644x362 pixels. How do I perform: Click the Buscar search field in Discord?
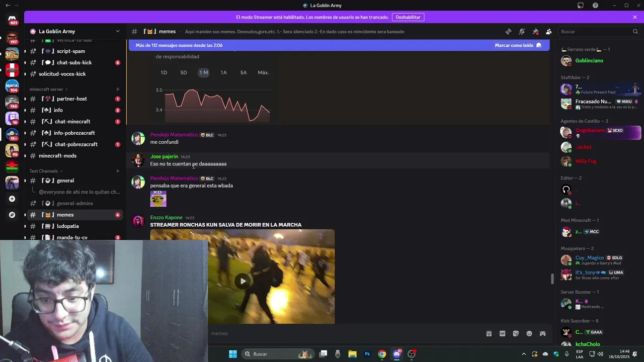tap(599, 31)
